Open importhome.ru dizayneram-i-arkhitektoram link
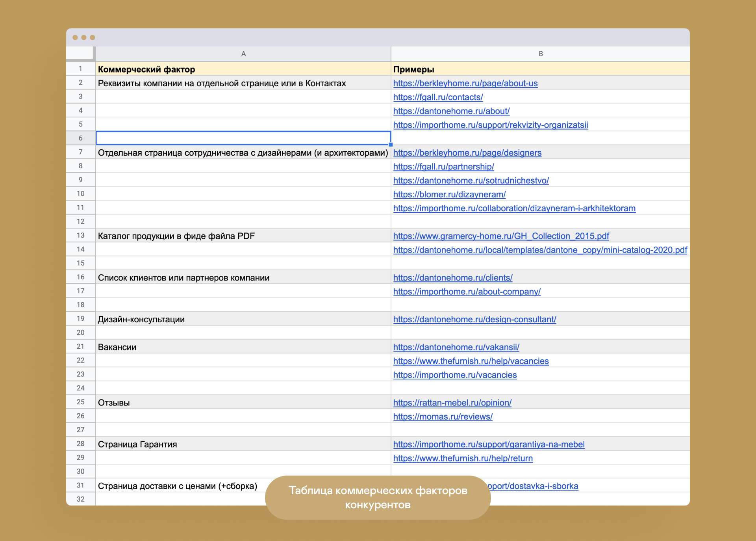The width and height of the screenshot is (756, 541). [514, 208]
